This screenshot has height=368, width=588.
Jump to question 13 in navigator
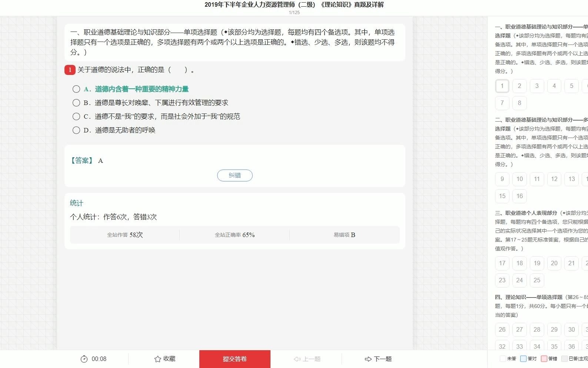(572, 179)
